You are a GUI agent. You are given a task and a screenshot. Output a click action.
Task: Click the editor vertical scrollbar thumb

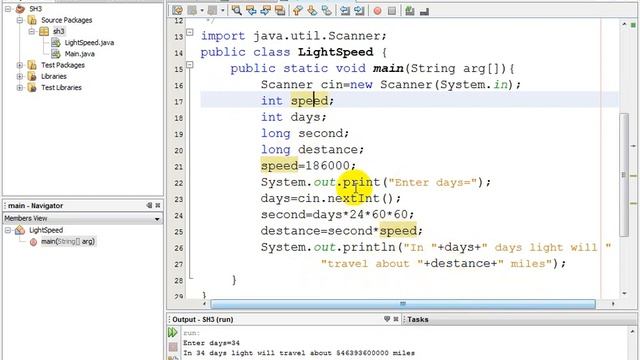pos(624,175)
